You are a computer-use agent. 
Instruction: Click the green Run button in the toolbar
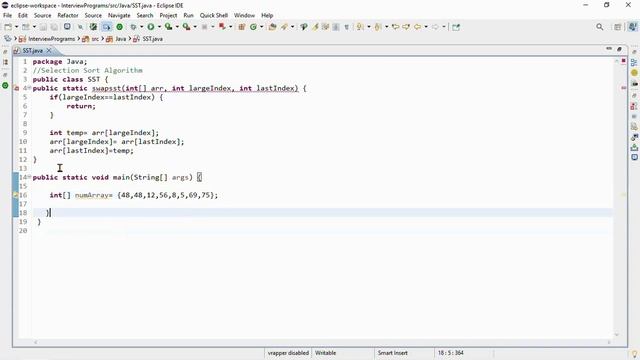(x=151, y=27)
